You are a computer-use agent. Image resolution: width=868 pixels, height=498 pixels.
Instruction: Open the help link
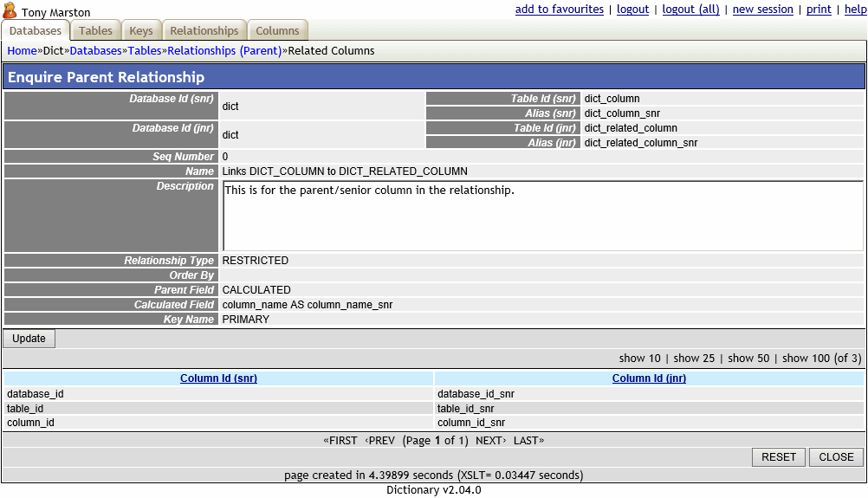point(855,10)
